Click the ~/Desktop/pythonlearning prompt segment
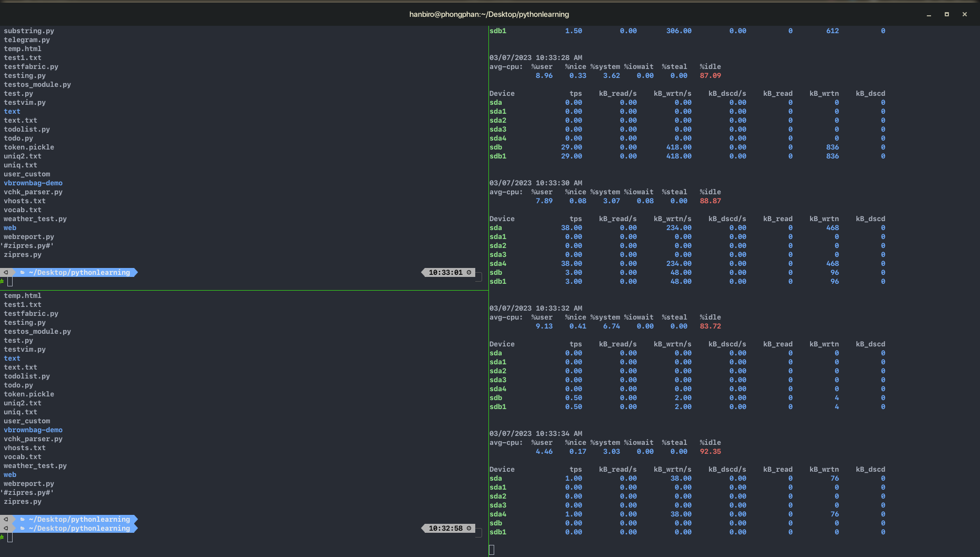980x557 pixels. (80, 272)
